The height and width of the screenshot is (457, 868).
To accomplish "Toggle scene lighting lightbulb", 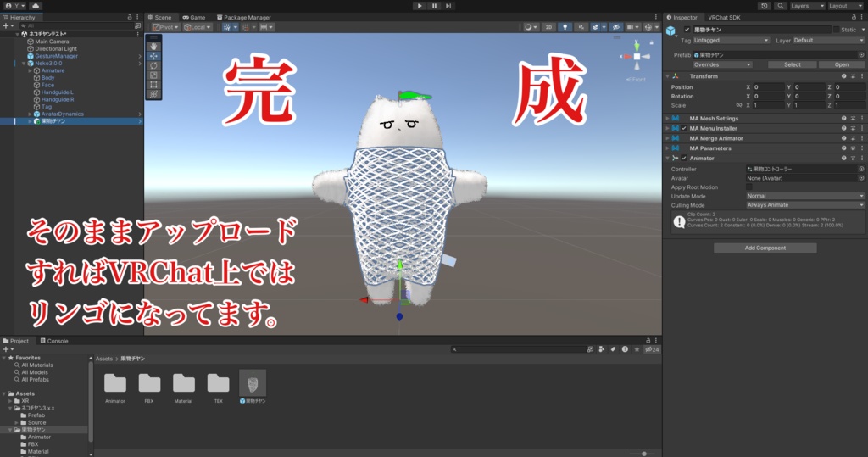I will pos(565,27).
